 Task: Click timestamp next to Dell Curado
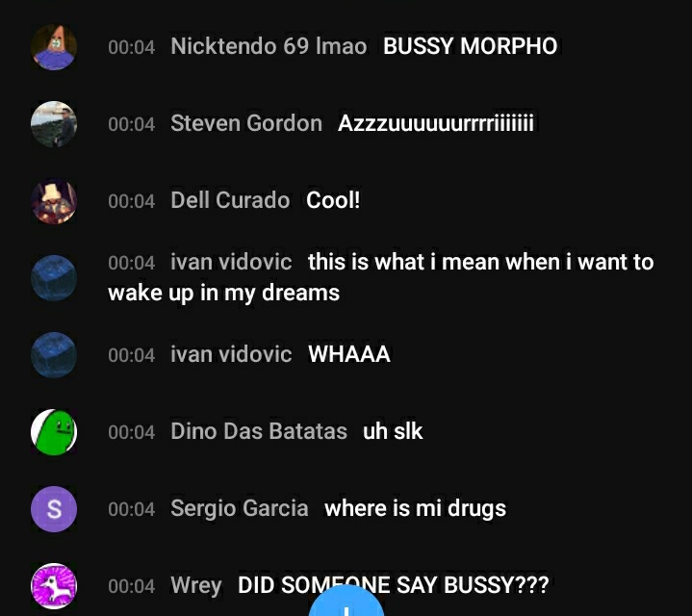132,201
